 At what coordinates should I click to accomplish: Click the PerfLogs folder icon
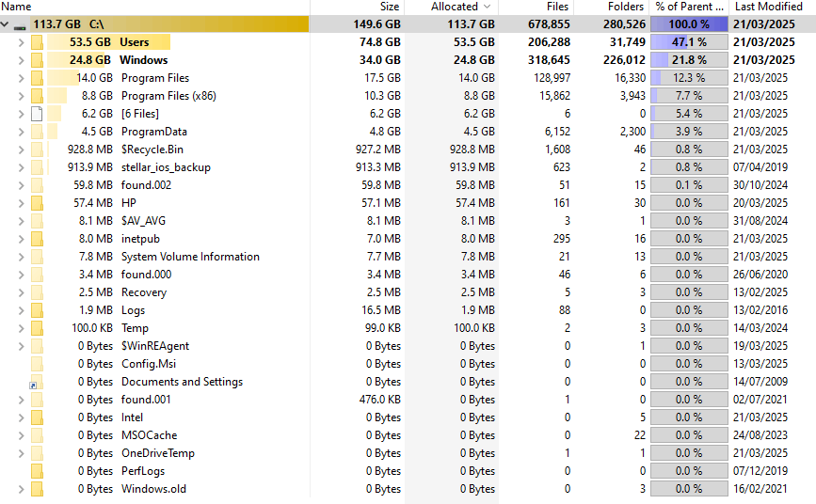[37, 471]
